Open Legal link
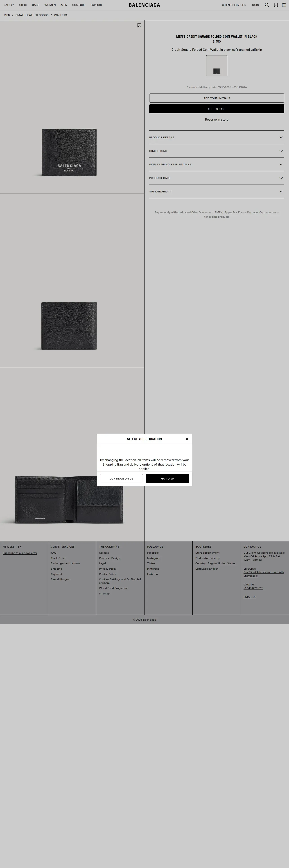289x868 pixels. [x=102, y=563]
